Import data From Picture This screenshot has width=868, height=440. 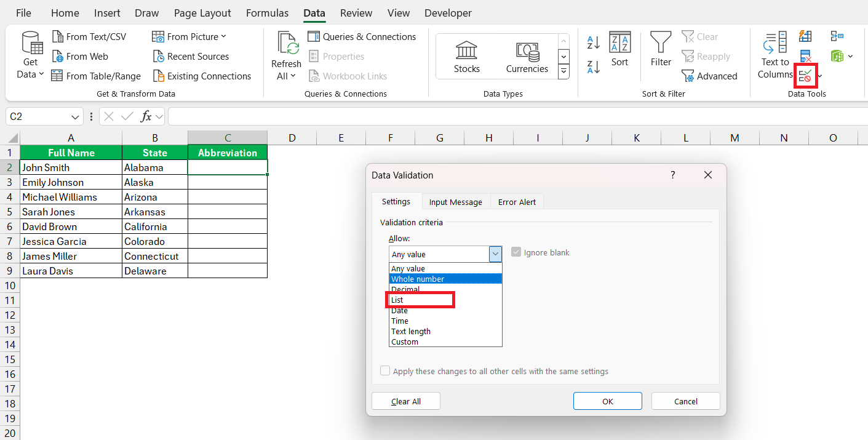click(189, 37)
